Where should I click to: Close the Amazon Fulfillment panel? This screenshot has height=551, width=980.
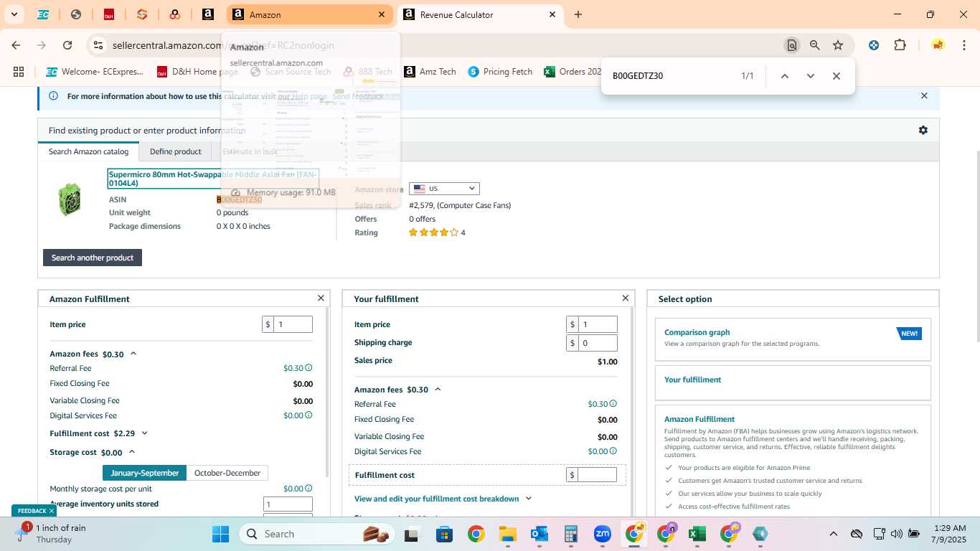(321, 298)
